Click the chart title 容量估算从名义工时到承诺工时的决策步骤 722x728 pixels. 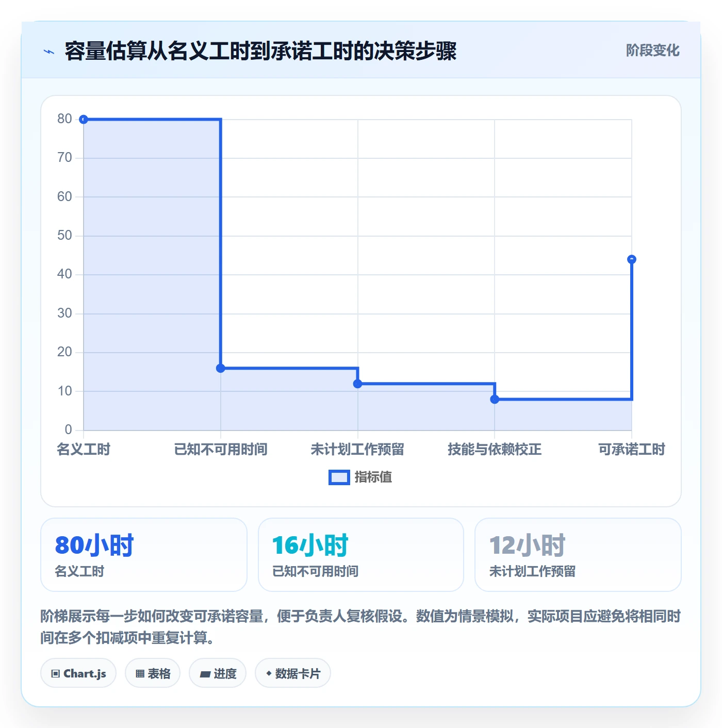(260, 52)
